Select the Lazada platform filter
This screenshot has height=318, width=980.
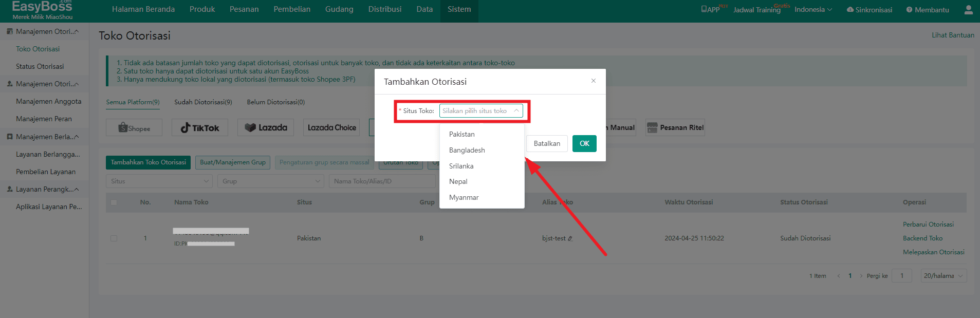click(x=266, y=127)
